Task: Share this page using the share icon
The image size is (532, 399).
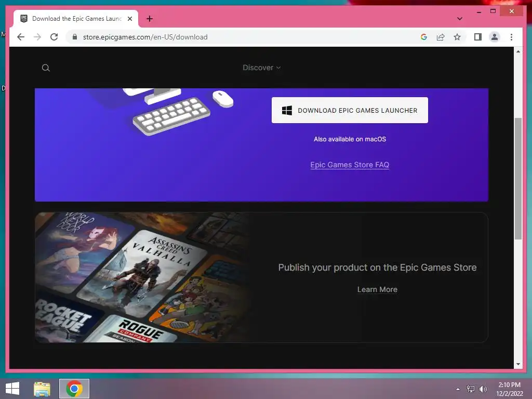Action: tap(441, 37)
